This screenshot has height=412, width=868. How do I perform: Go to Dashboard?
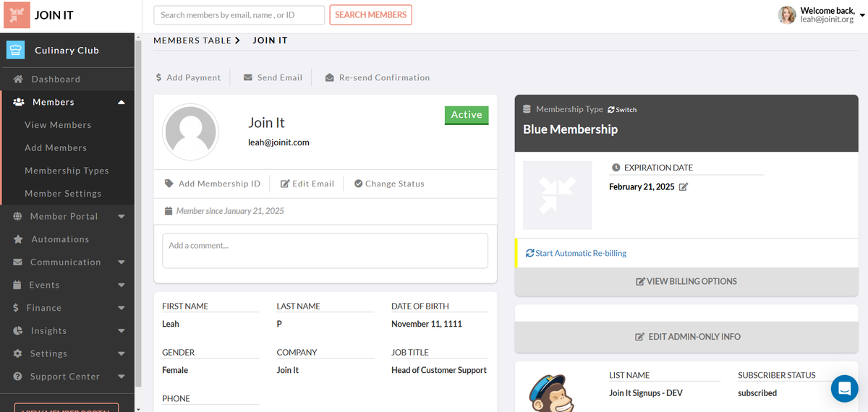pos(56,79)
